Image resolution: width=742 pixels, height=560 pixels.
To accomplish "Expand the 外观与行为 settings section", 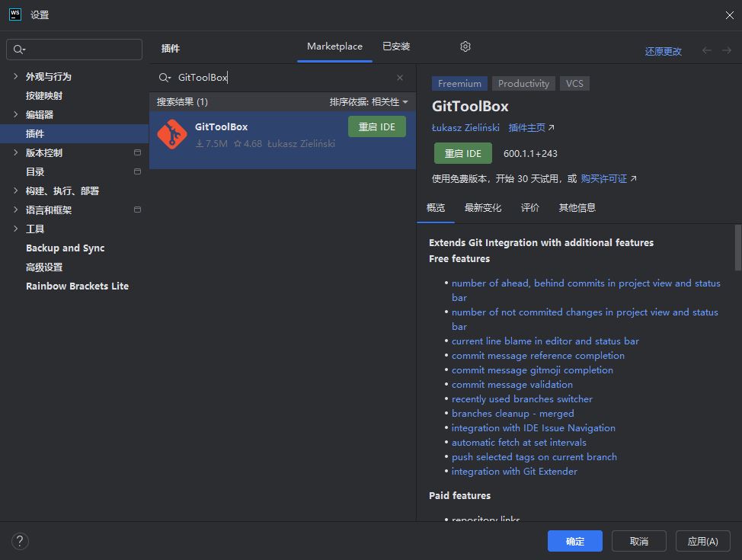I will tap(16, 76).
